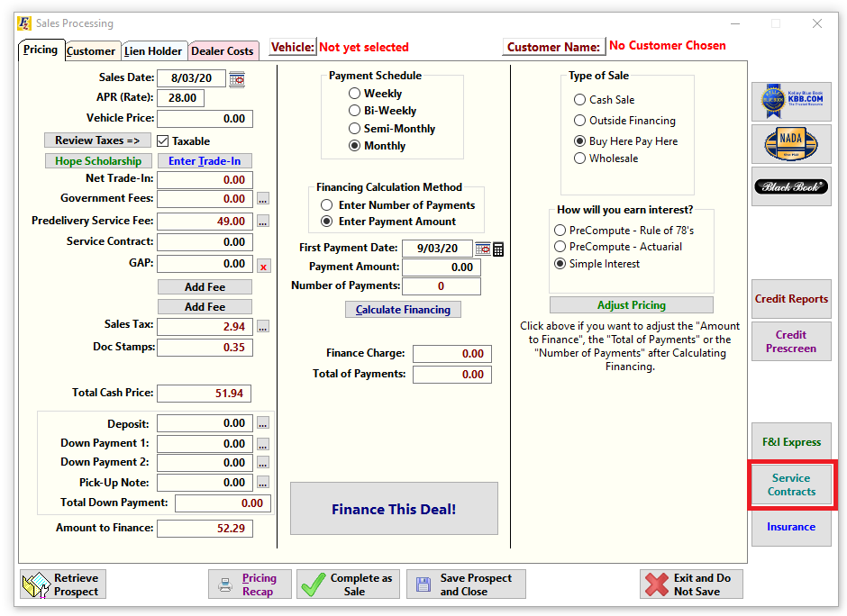The image size is (847, 616).
Task: Open Credit Prescreen
Action: click(x=791, y=341)
